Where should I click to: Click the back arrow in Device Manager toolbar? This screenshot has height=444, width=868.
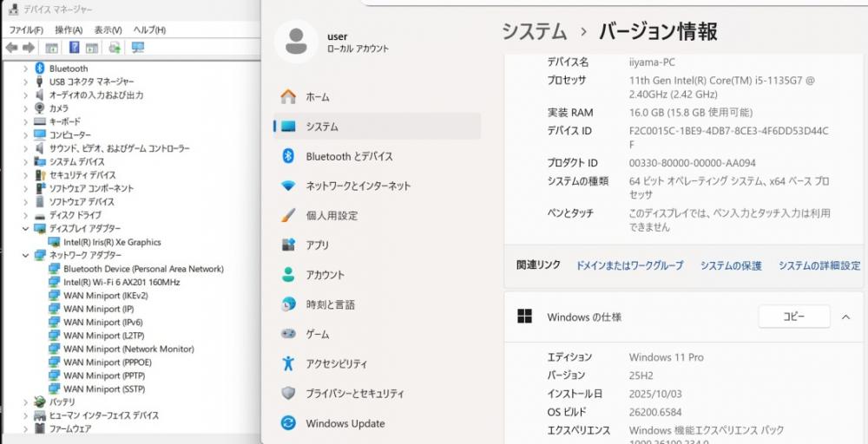tap(11, 48)
